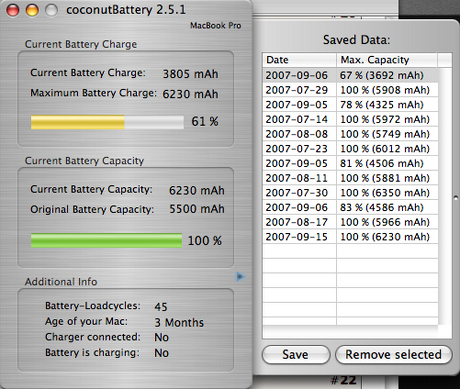Collapse the saved data drawer with the blue arrow
Viewport: 460px width, 389px height.
click(x=240, y=276)
